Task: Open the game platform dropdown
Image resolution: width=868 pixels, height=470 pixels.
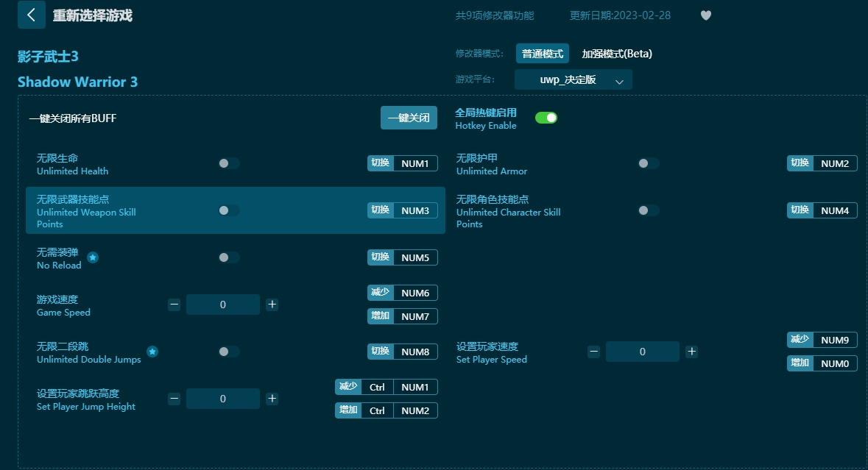Action: pyautogui.click(x=573, y=80)
